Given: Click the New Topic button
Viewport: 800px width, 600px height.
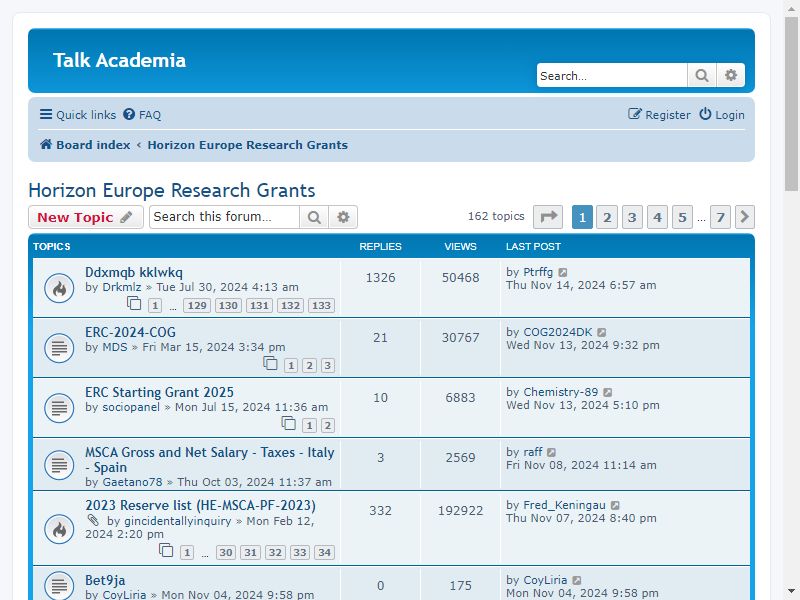Looking at the screenshot, I should tap(86, 217).
